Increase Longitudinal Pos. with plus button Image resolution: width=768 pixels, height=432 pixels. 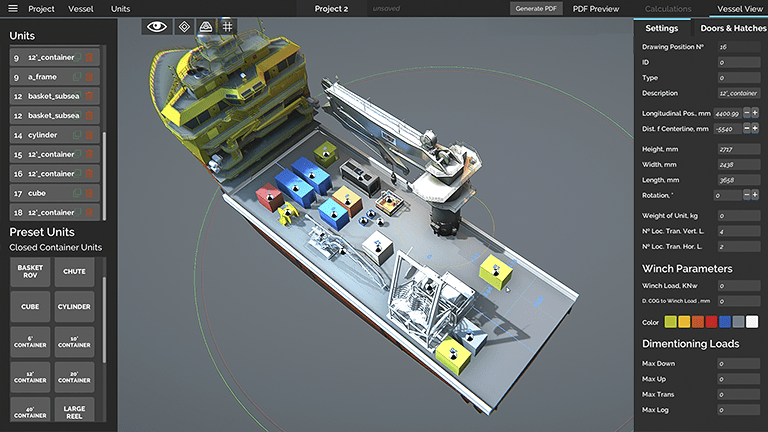tap(755, 113)
